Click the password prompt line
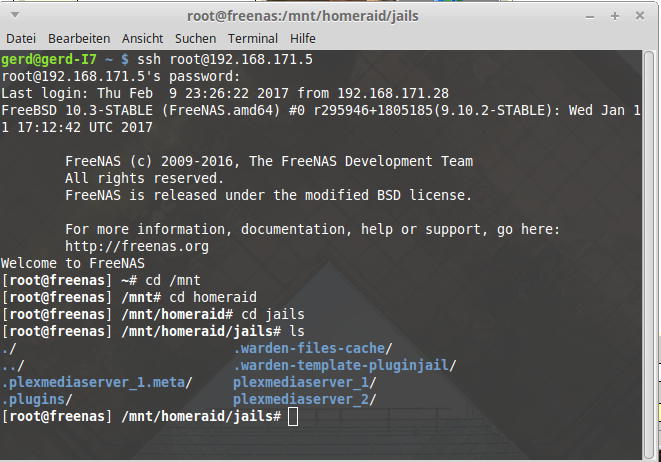The image size is (661, 462). click(x=121, y=76)
